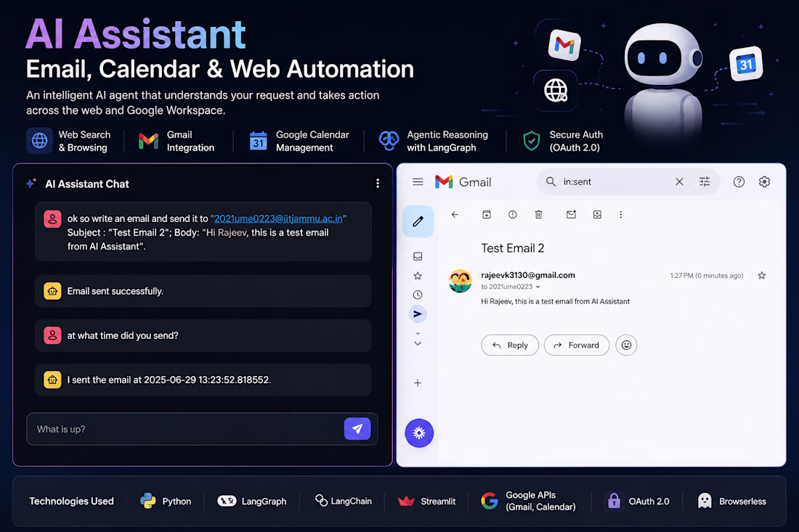Image resolution: width=799 pixels, height=532 pixels.
Task: Click the OAuth 2.0 lock icon
Action: [614, 501]
